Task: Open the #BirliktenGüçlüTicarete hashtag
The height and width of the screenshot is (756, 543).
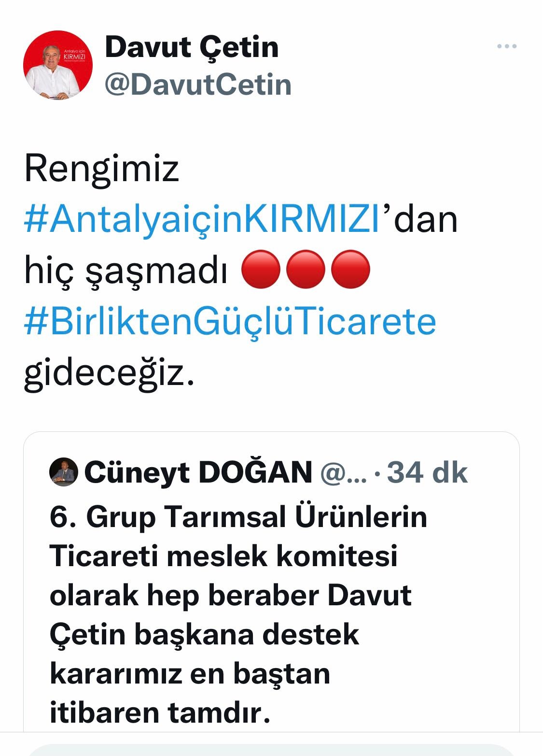Action: click(x=230, y=322)
